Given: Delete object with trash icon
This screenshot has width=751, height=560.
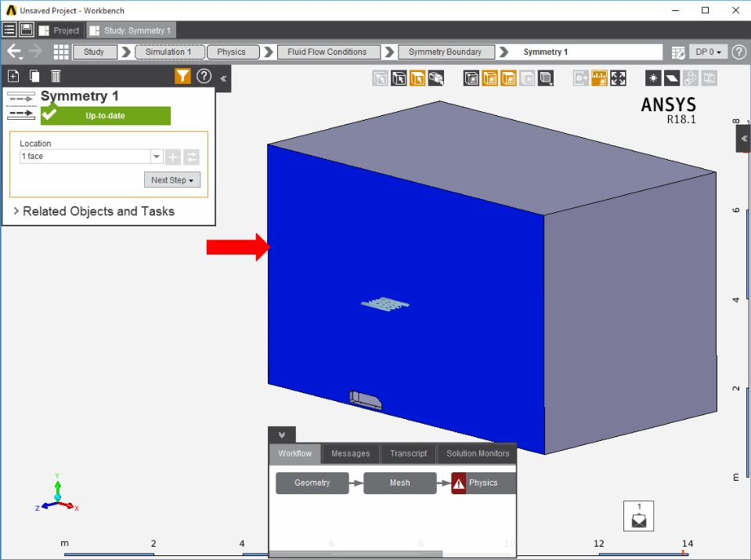Looking at the screenshot, I should (x=56, y=76).
